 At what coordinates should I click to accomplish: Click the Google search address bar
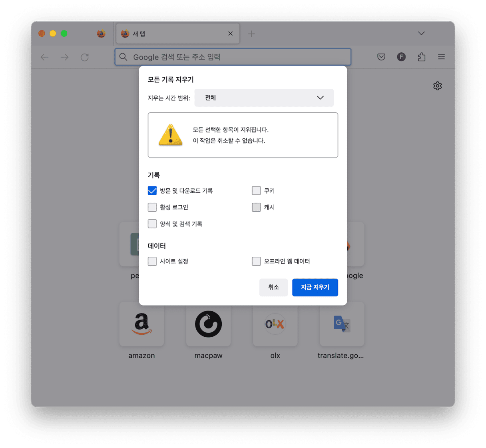(x=233, y=57)
